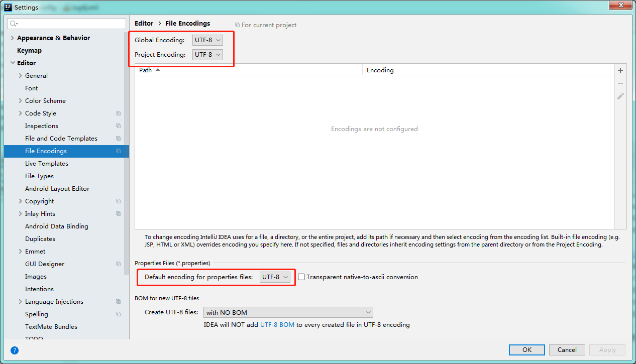The height and width of the screenshot is (364, 636).
Task: Open the Create UTF-8 files dropdown
Action: pyautogui.click(x=288, y=312)
